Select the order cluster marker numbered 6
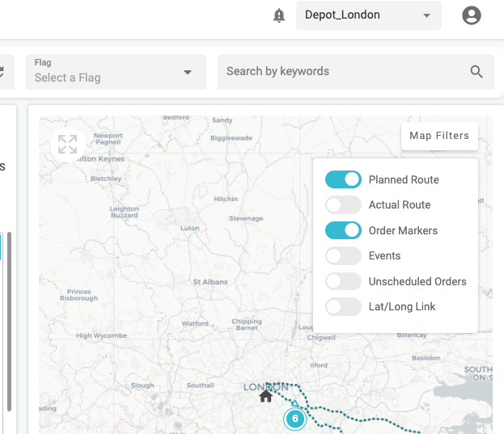This screenshot has height=434, width=504. [x=295, y=419]
